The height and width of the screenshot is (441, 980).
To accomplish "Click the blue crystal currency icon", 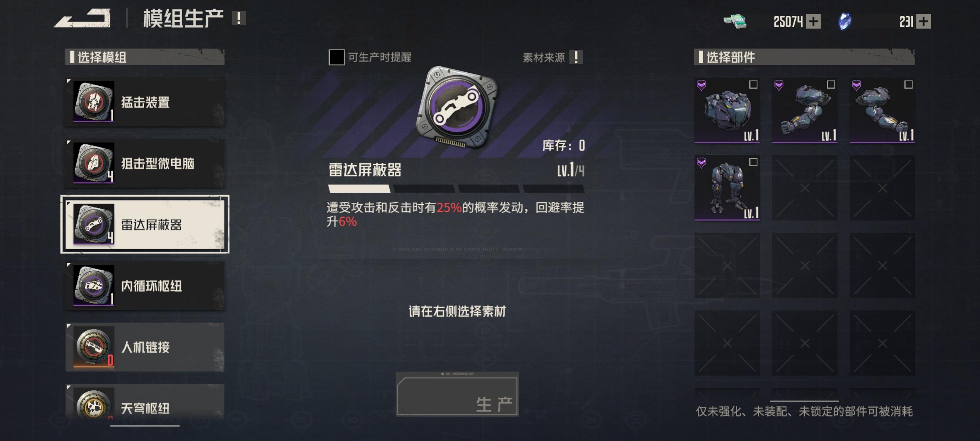I will (x=845, y=21).
